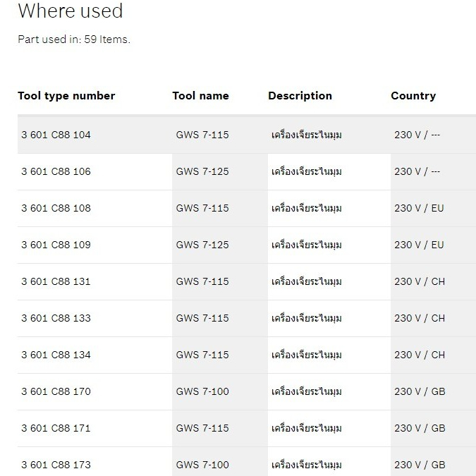The image size is (476, 476).
Task: Click the Tool name column header
Action: [x=200, y=96]
